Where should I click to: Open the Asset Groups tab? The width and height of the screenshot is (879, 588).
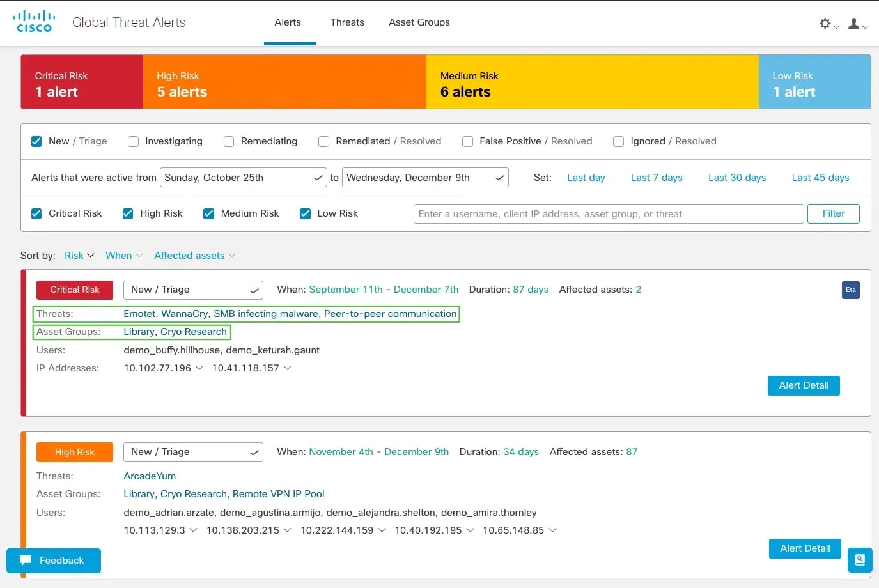click(x=419, y=22)
